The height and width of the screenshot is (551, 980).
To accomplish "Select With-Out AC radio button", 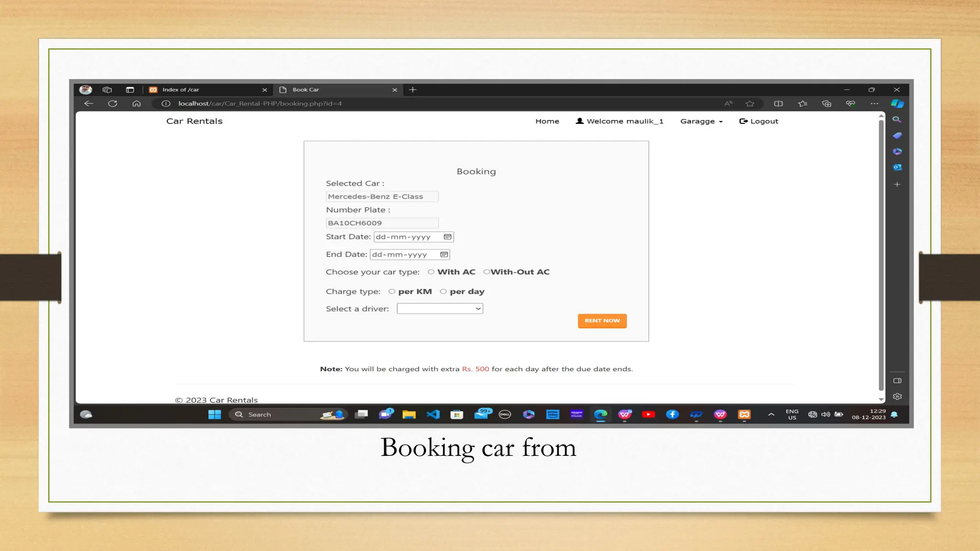I will coord(487,272).
